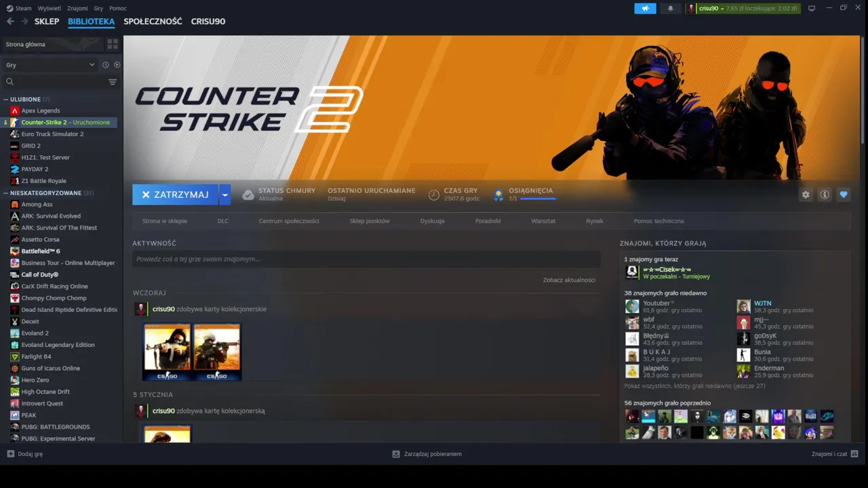868x488 pixels.
Task: Click the Assetto Corsa icon
Action: (15, 240)
